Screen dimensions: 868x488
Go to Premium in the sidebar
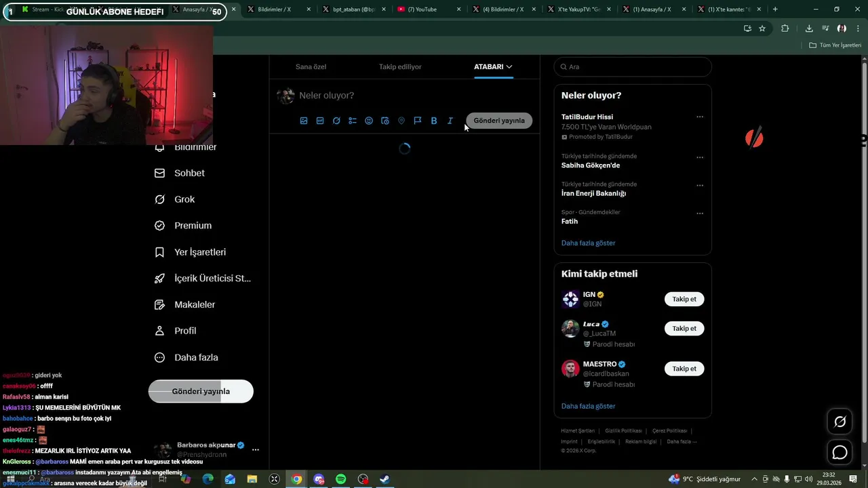[x=183, y=226]
